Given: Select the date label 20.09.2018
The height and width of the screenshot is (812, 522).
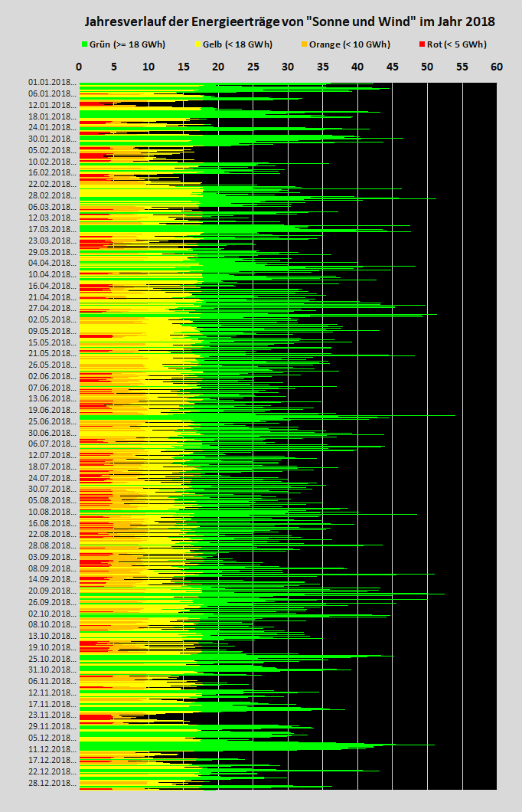Looking at the screenshot, I should click(x=52, y=591).
